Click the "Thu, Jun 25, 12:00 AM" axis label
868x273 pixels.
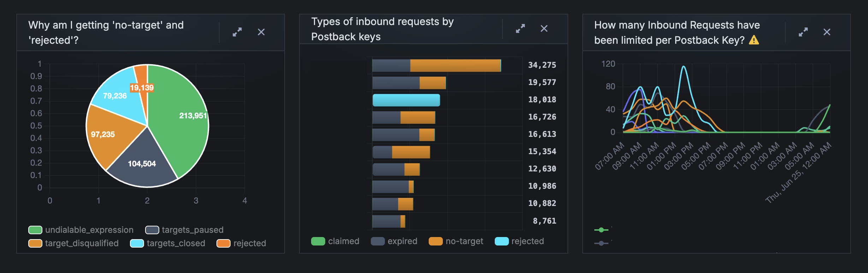click(x=799, y=172)
